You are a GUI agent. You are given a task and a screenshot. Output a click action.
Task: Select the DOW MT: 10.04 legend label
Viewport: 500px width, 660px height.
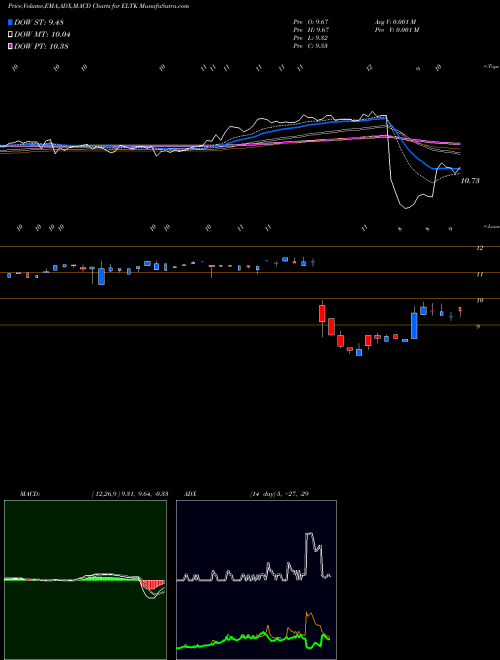point(42,35)
